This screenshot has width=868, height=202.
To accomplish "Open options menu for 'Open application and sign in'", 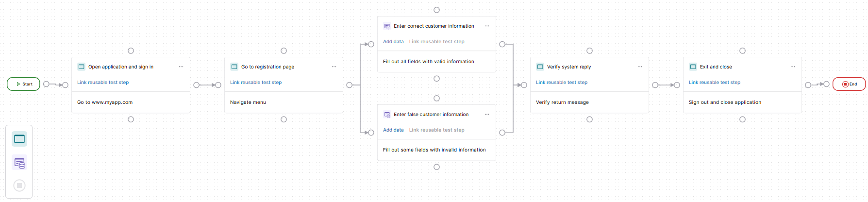I will [x=181, y=67].
